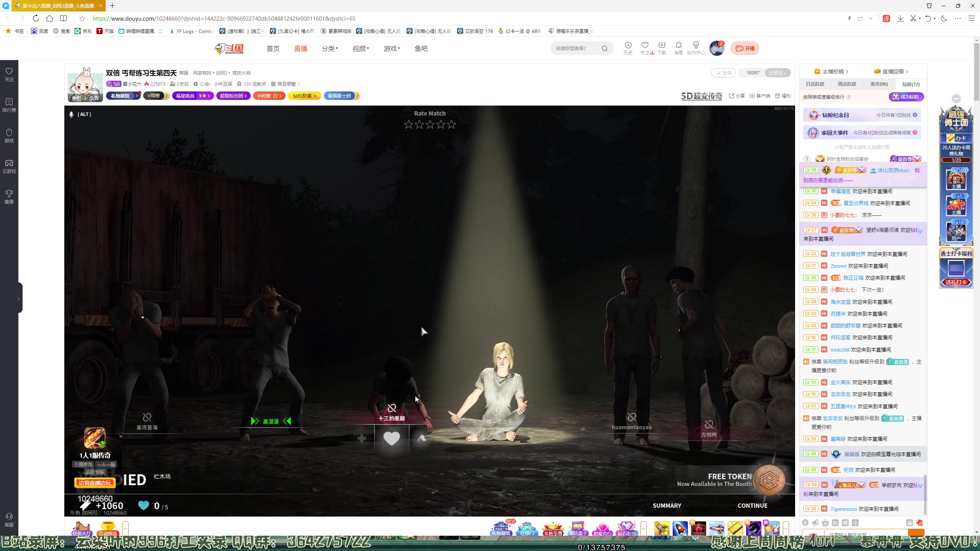Open 钻石粉丝 diamond icon
The image size is (980, 551).
tap(627, 528)
